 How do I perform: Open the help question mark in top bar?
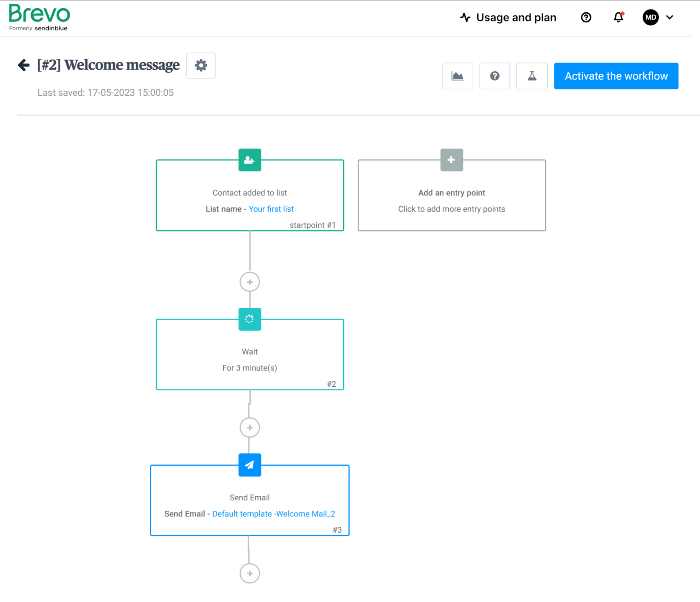point(586,17)
